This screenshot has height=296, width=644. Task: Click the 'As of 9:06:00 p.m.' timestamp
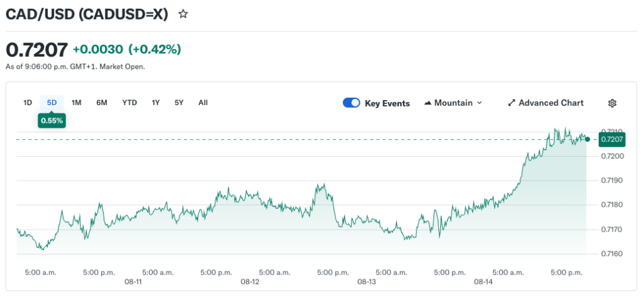click(x=75, y=66)
